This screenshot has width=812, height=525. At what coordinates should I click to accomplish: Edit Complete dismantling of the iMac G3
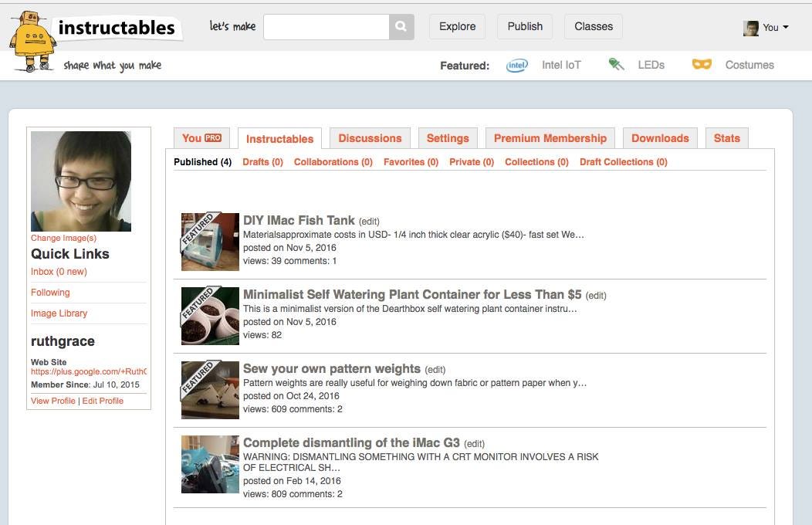tap(475, 444)
